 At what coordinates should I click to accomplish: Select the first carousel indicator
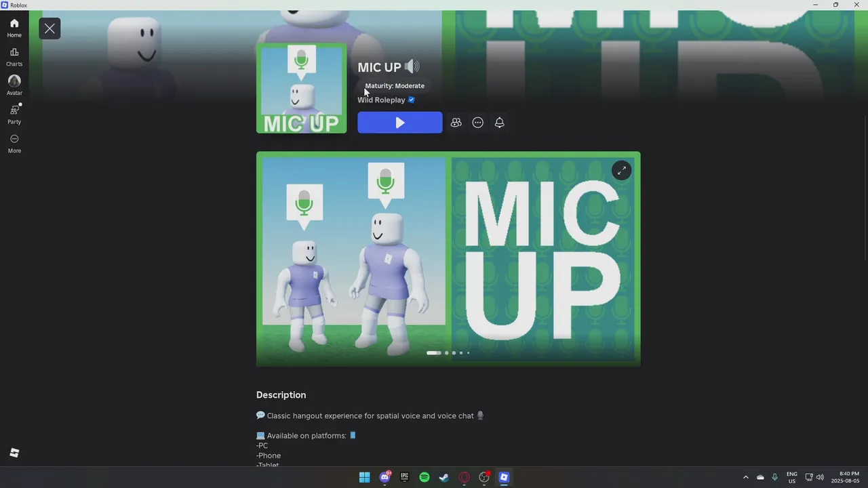(433, 352)
